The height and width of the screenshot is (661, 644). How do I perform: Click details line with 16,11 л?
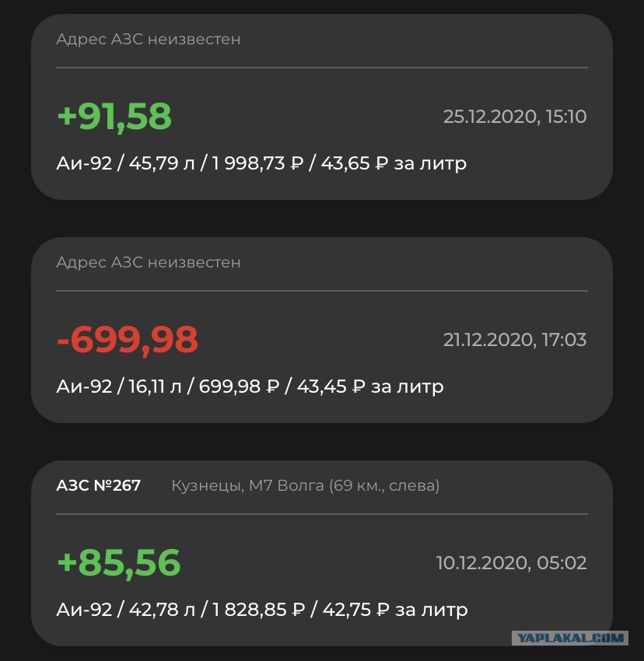[x=250, y=386]
